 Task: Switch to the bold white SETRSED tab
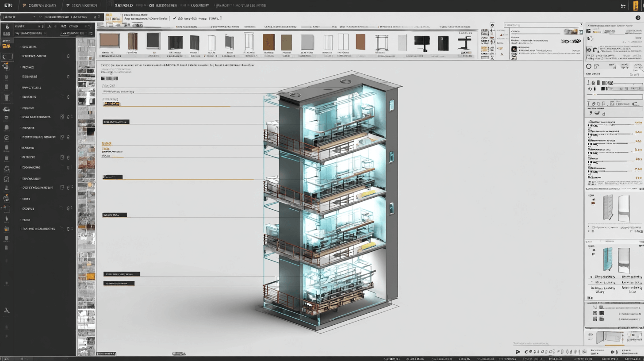click(x=124, y=6)
